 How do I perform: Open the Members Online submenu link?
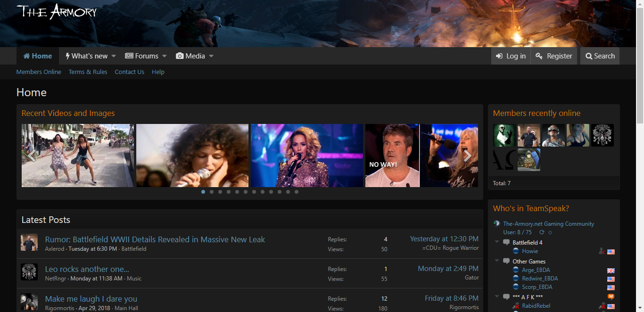coord(39,72)
